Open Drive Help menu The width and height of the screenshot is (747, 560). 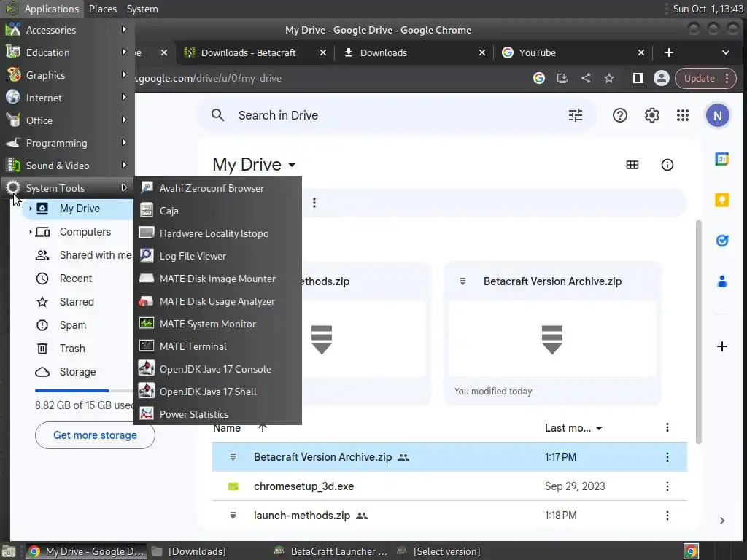coord(620,115)
